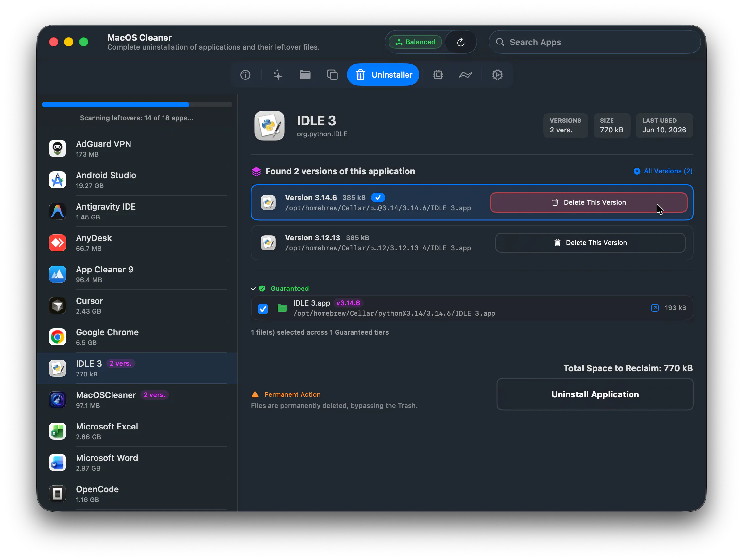Screen dimensions: 743x560
Task: Select OpenCode in app list
Action: 138,494
